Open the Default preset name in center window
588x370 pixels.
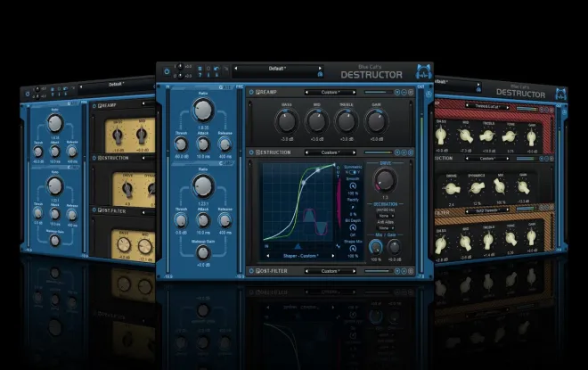[x=277, y=69]
